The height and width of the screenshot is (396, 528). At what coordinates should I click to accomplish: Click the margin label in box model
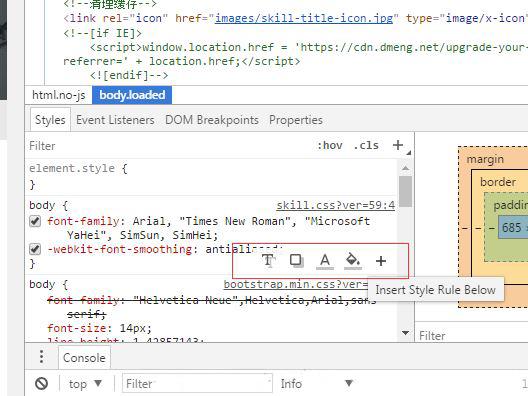(485, 159)
